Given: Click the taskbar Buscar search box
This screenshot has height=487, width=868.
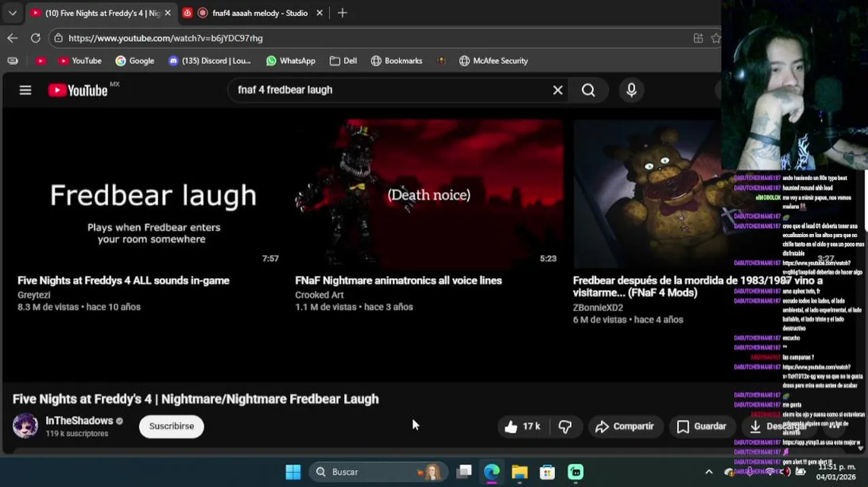Looking at the screenshot, I should 379,472.
